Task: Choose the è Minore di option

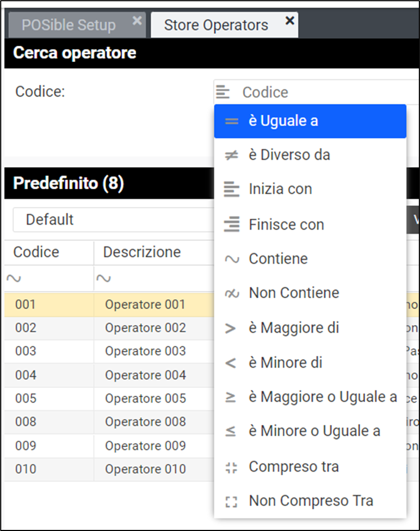Action: pos(286,362)
